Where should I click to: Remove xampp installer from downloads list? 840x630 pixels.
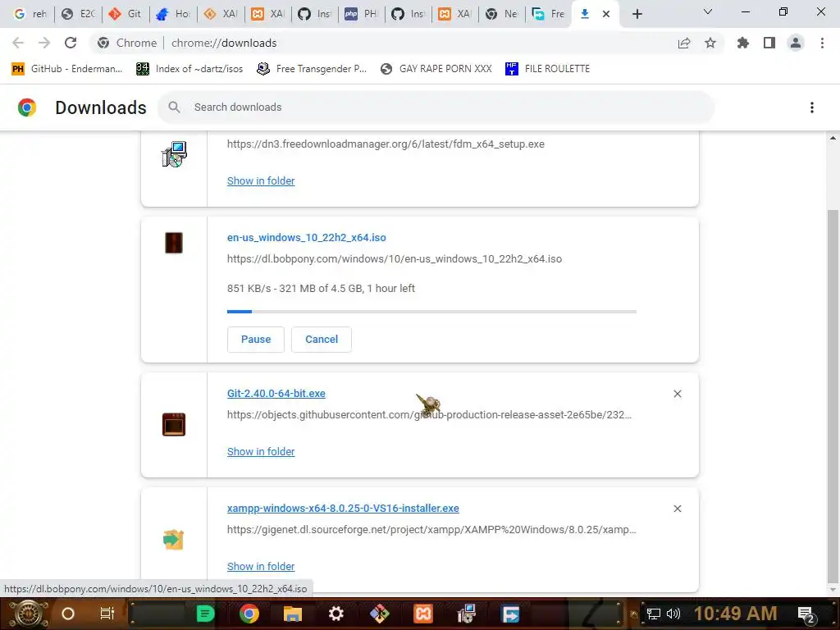pyautogui.click(x=677, y=509)
